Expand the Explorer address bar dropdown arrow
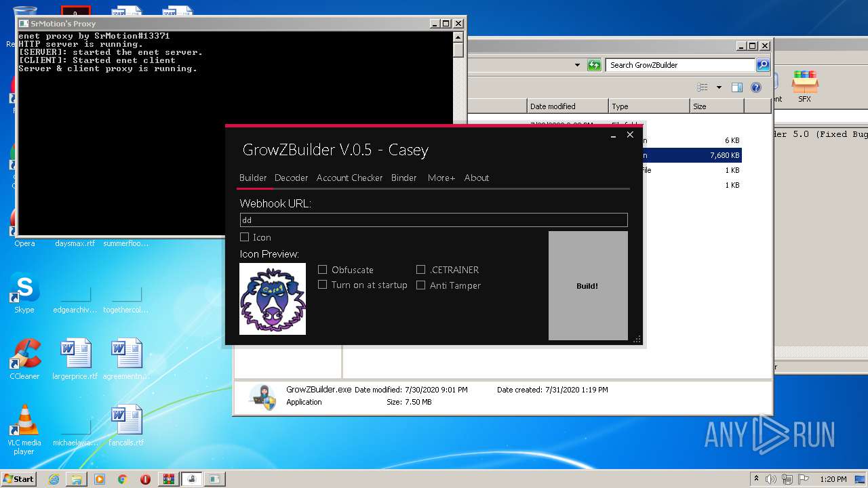 (x=577, y=65)
